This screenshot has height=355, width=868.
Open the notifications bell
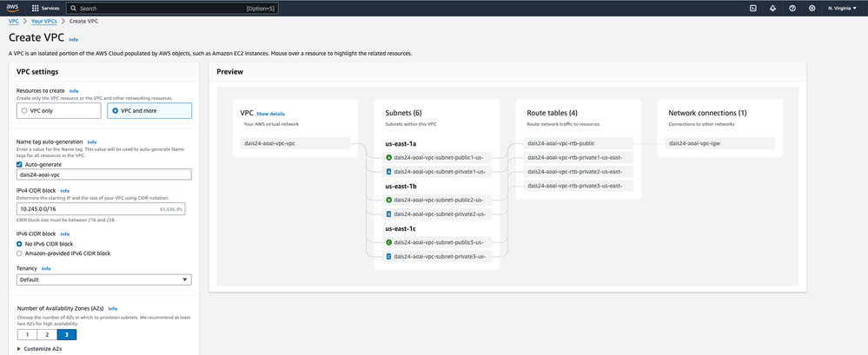tap(772, 9)
